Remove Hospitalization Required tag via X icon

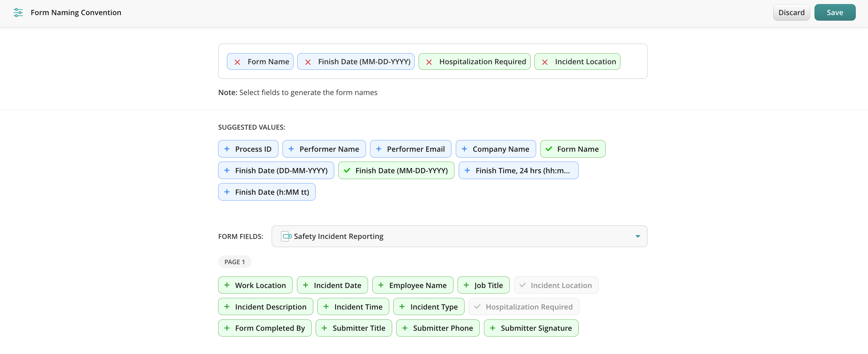point(428,62)
